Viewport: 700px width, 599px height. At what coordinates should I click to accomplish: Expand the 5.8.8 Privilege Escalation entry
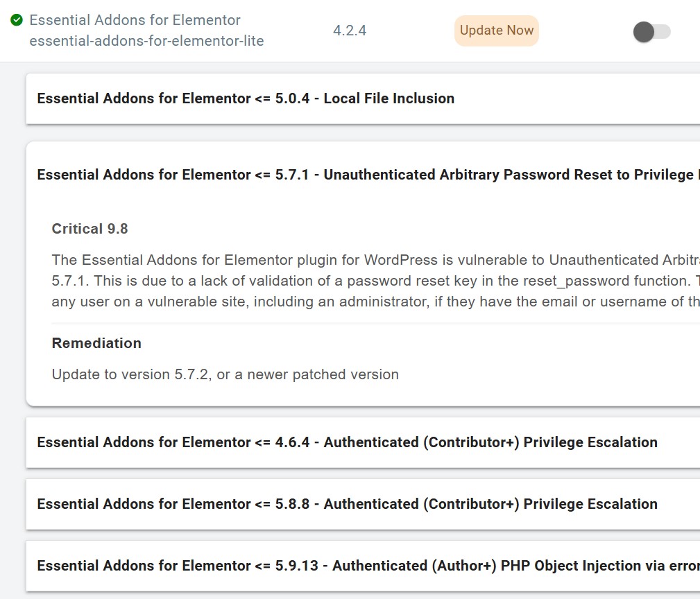pyautogui.click(x=363, y=504)
